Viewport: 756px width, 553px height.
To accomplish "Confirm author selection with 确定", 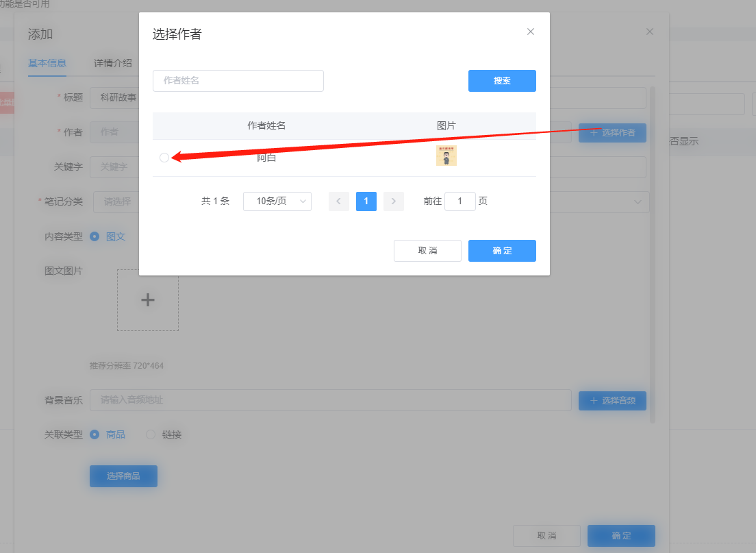I will tap(502, 251).
